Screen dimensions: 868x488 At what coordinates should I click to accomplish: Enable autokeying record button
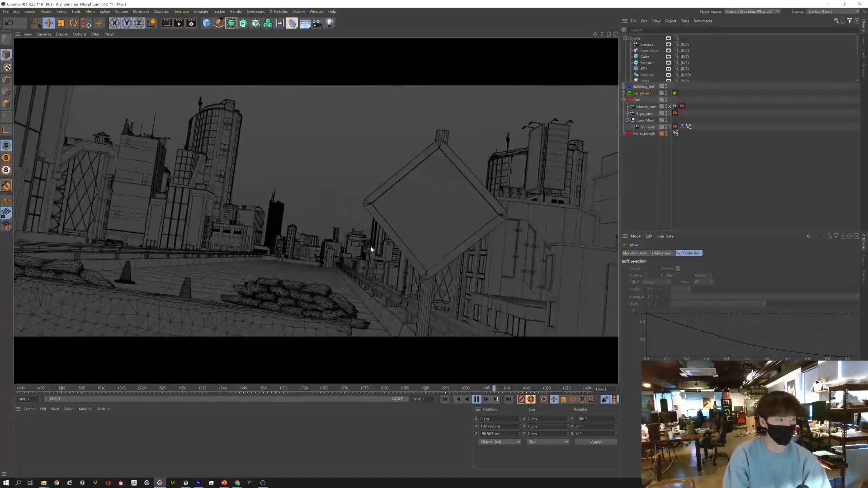(531, 399)
